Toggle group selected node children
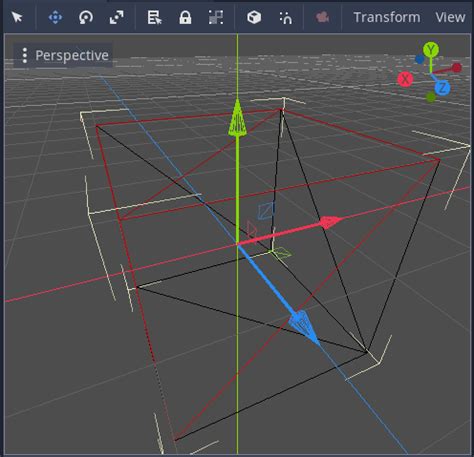474x457 pixels. point(216,17)
